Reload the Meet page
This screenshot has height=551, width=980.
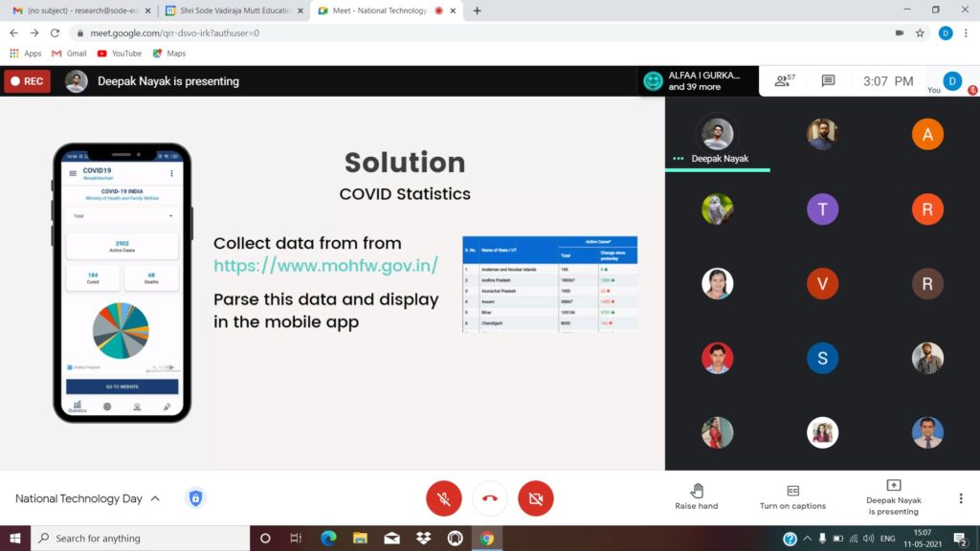click(55, 33)
